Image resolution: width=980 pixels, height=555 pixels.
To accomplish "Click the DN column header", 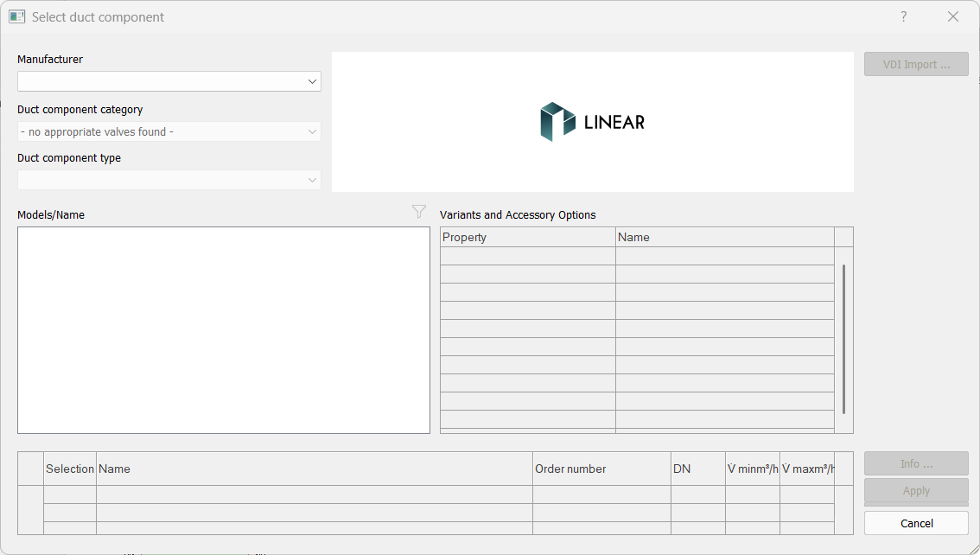I will tap(698, 469).
